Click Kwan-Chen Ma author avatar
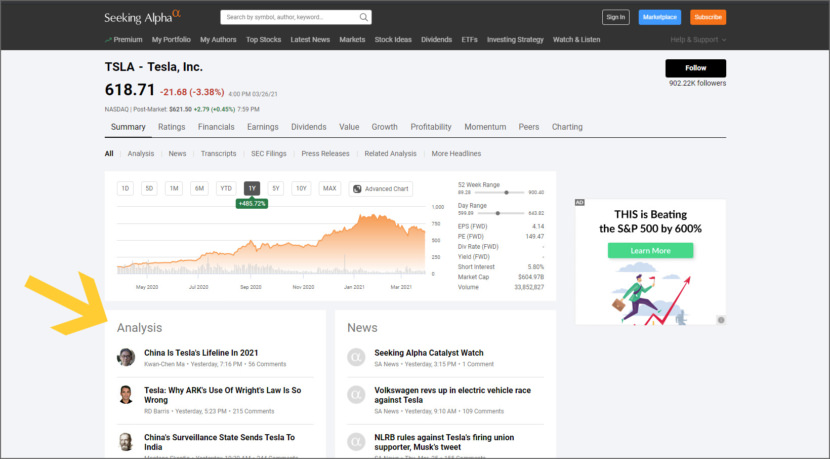The height and width of the screenshot is (459, 830). point(126,358)
